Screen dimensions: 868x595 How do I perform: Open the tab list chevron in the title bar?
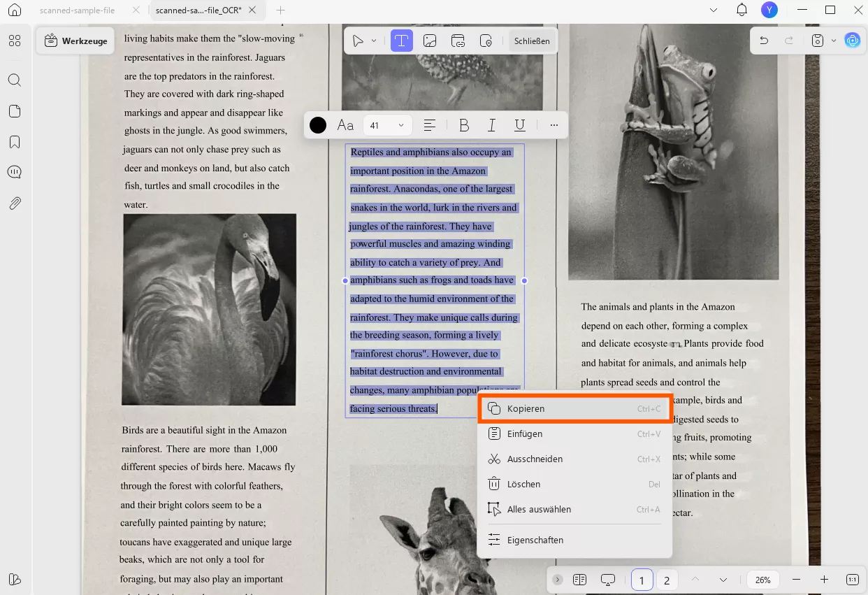click(x=714, y=10)
